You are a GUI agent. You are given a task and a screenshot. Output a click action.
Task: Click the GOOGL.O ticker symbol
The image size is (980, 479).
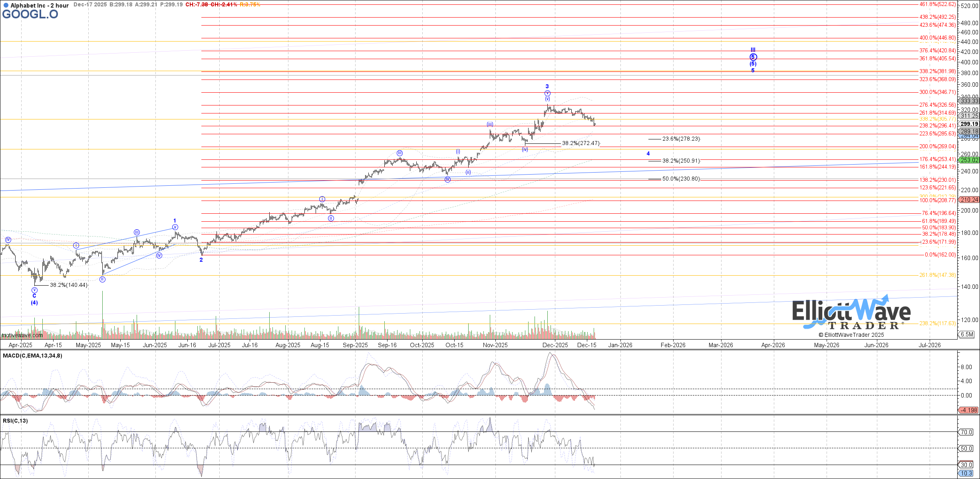click(30, 14)
